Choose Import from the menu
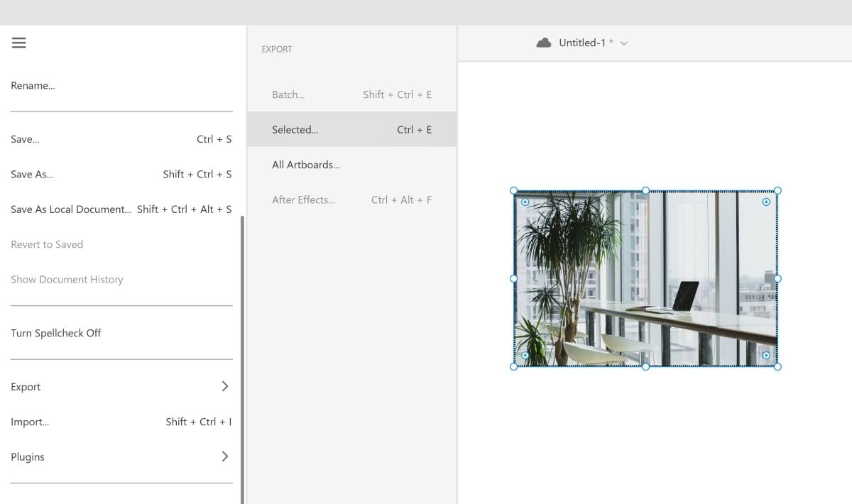Screen dimensions: 852x504 click(30, 422)
